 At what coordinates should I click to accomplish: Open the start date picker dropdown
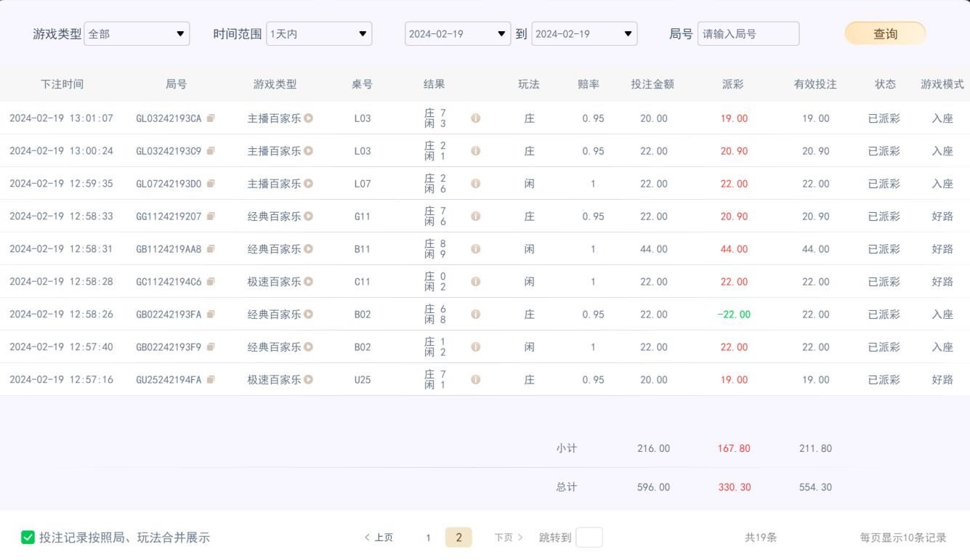457,34
